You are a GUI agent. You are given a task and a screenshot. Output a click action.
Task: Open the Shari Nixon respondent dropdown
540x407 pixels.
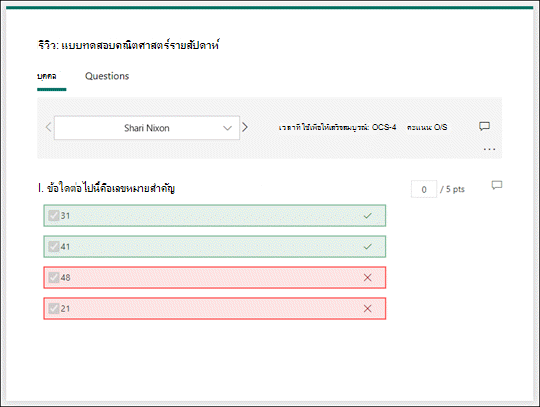[x=147, y=128]
